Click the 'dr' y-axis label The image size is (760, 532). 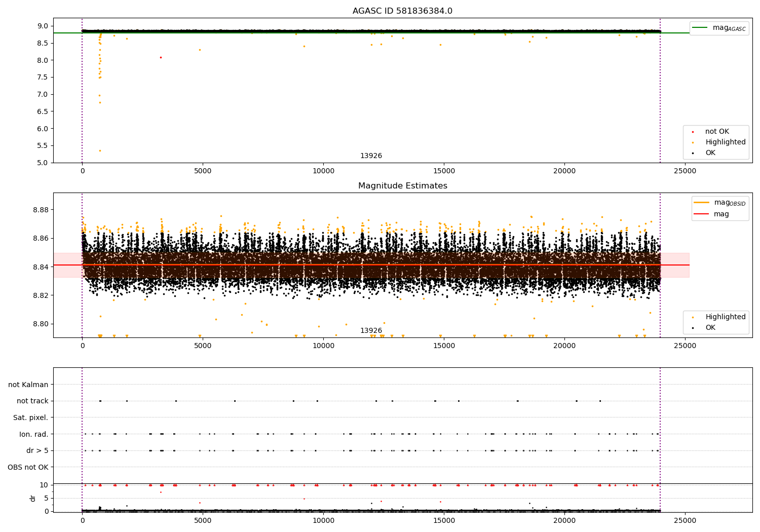pos(33,498)
